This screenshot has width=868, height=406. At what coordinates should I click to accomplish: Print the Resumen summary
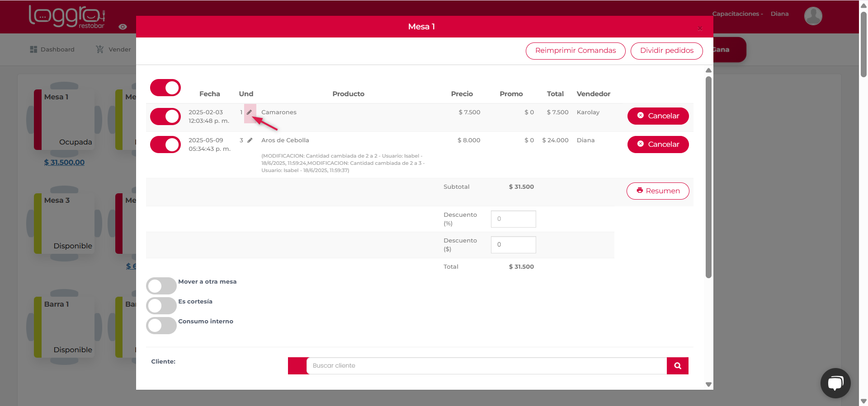pyautogui.click(x=658, y=191)
